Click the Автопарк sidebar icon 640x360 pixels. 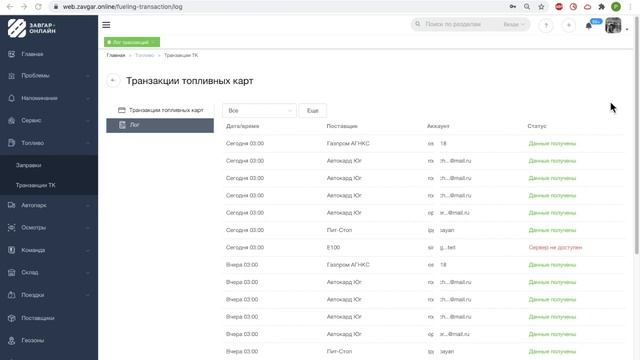pyautogui.click(x=11, y=205)
